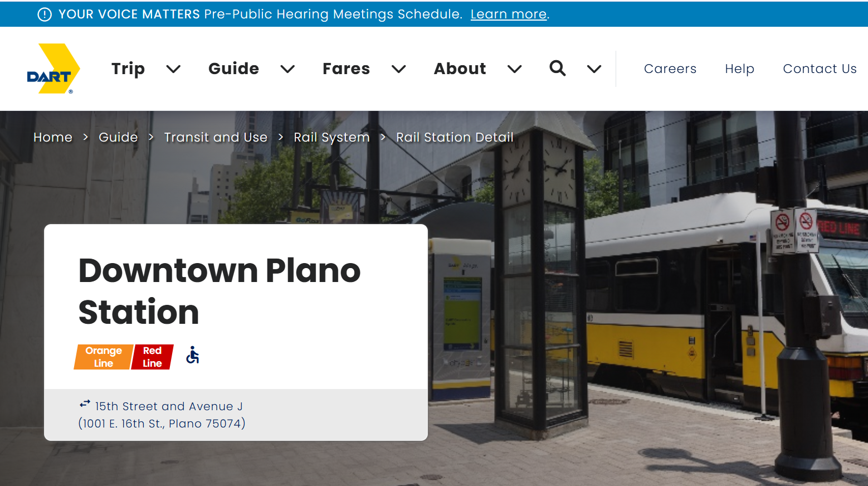
Task: Click the address 1001 E. 16th St., Plano 75074
Action: 162,424
